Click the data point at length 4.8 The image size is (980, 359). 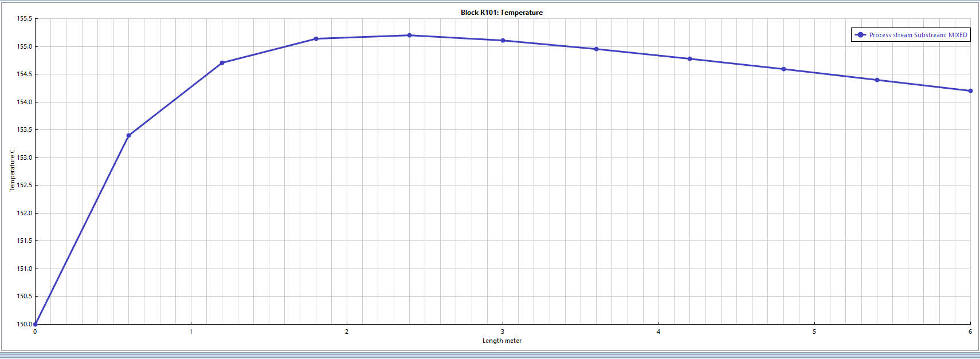[783, 69]
